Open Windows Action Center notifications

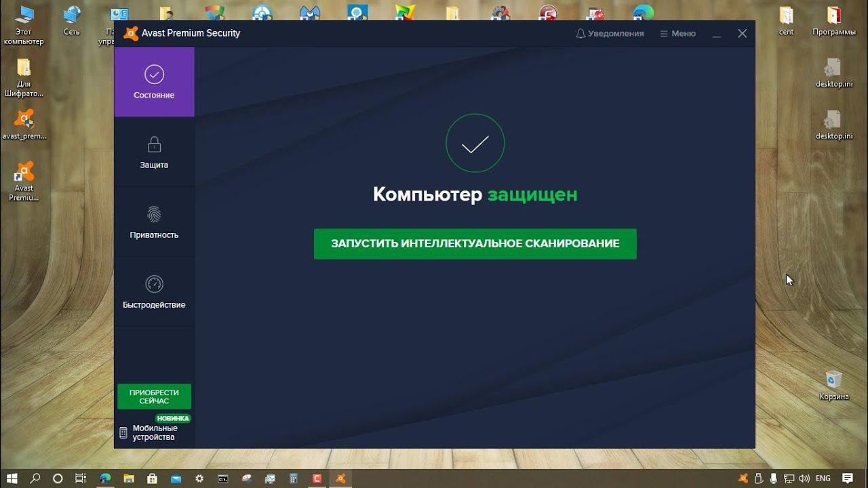tap(848, 479)
